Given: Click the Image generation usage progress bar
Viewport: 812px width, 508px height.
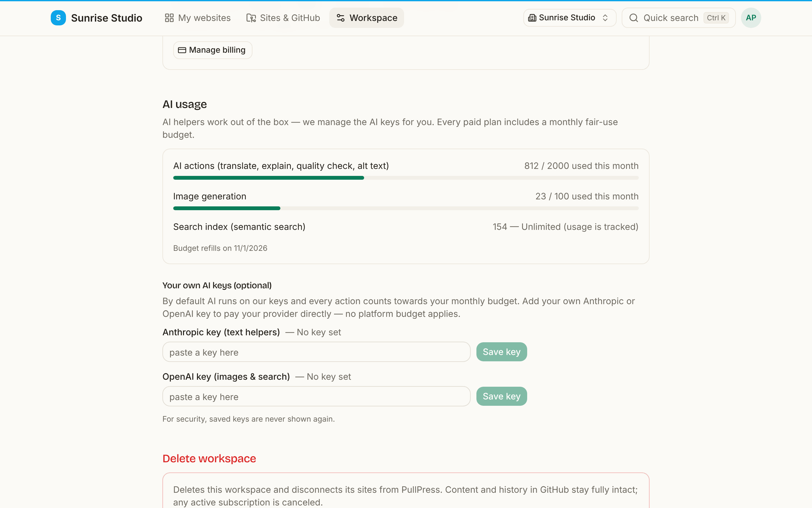Looking at the screenshot, I should pos(406,208).
